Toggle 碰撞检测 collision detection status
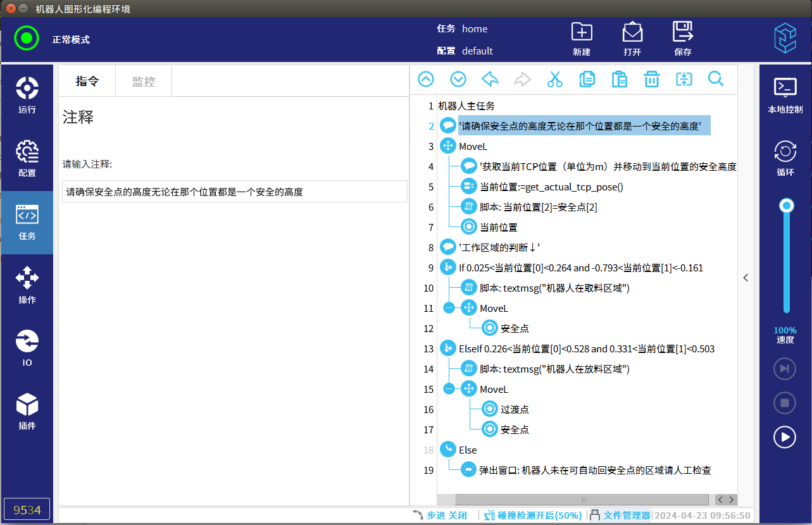 533,516
